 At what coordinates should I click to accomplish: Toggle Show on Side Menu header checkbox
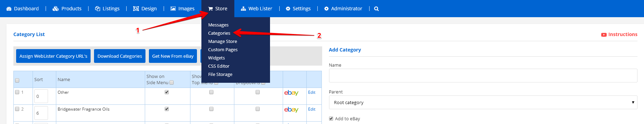(172, 82)
